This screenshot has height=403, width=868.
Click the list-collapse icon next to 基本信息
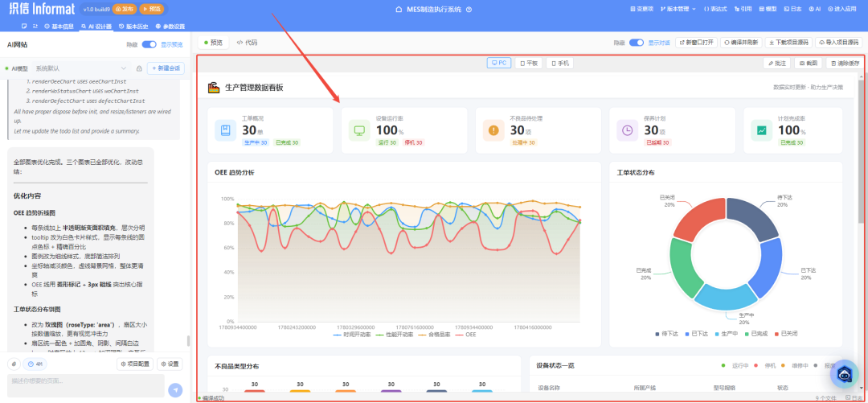pos(35,27)
